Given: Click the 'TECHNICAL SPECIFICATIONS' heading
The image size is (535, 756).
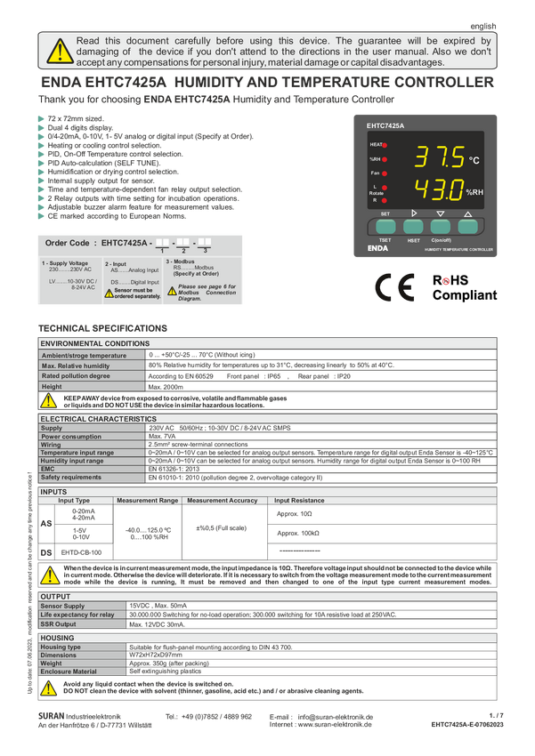Looking at the screenshot, I should tap(102, 328).
